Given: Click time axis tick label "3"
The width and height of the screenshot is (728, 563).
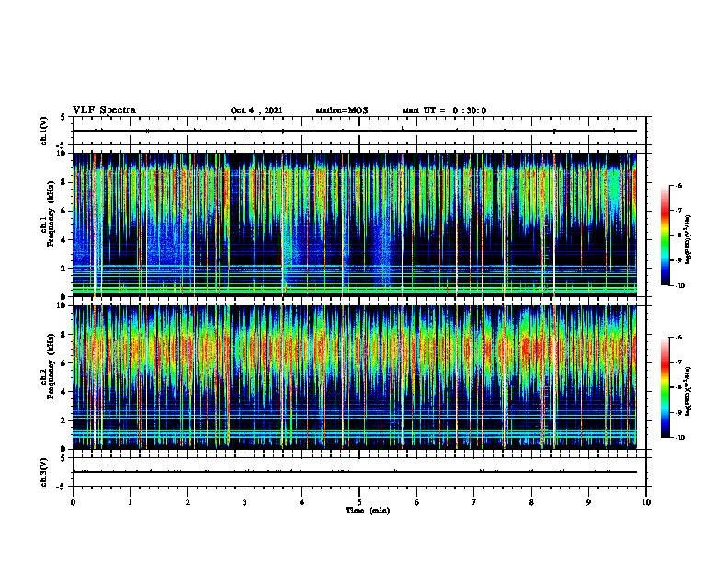Looking at the screenshot, I should tap(245, 502).
